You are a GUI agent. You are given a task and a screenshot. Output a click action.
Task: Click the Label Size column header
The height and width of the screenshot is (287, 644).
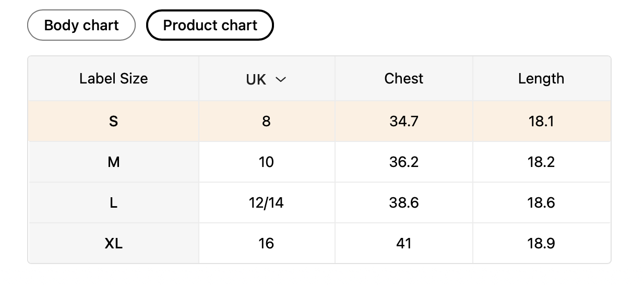(113, 79)
